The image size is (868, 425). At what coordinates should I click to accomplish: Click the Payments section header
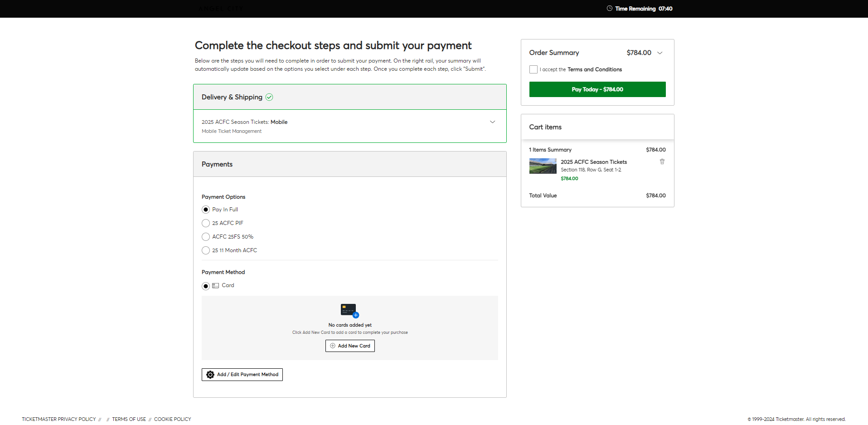(350, 164)
